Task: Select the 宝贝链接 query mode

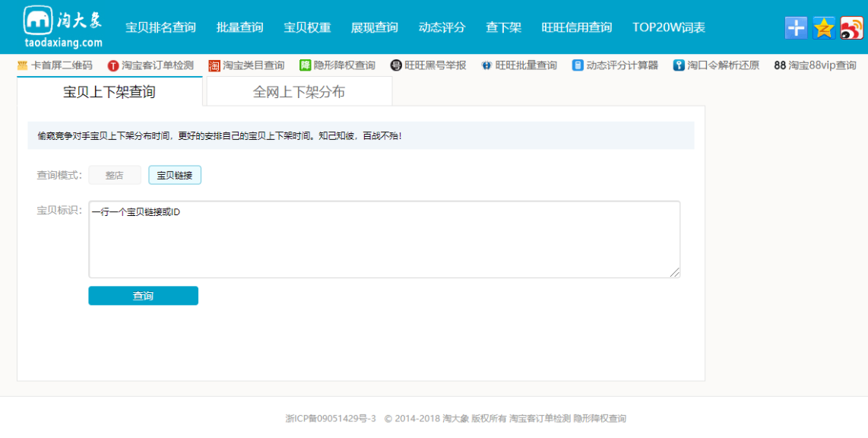Action: tap(175, 175)
